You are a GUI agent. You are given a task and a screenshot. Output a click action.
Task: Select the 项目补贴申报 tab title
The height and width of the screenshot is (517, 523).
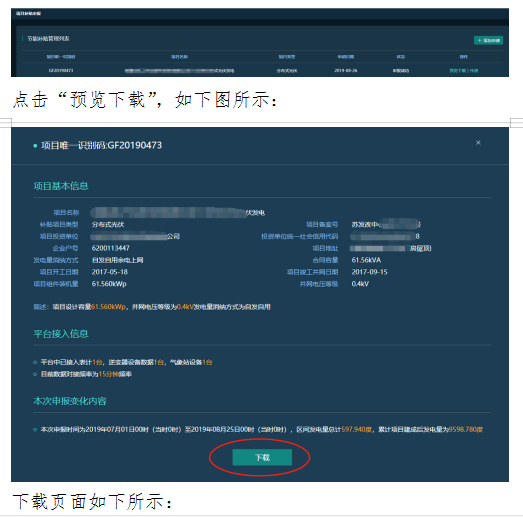click(x=28, y=13)
